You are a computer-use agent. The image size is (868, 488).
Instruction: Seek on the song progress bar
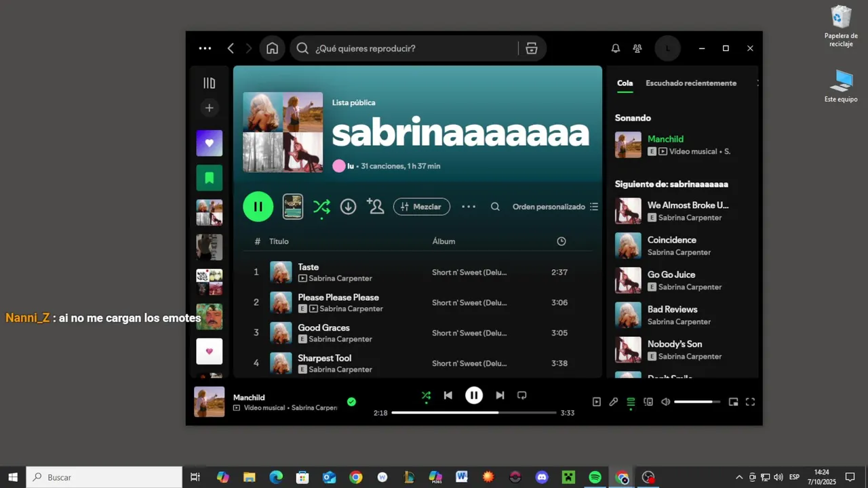(474, 412)
